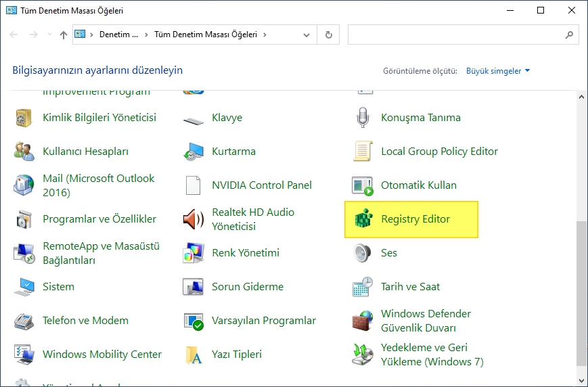The width and height of the screenshot is (588, 387).
Task: Expand chevron before Denetim in address bar
Action: (x=91, y=35)
